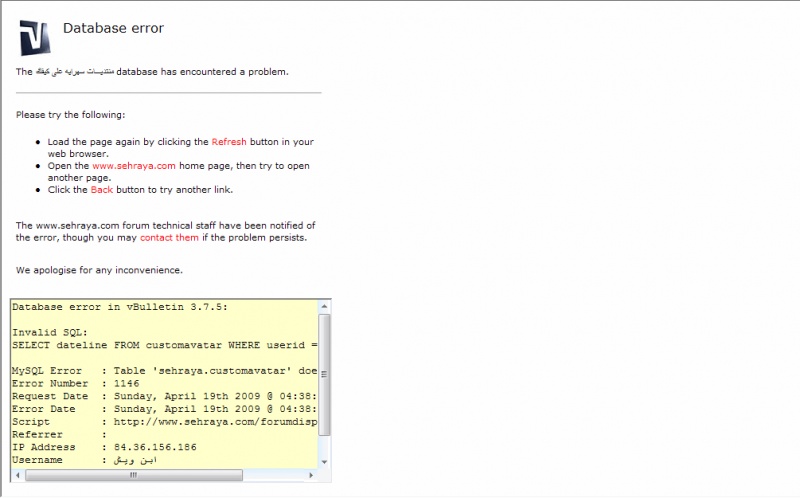
Task: Click the red Back link
Action: coord(102,189)
